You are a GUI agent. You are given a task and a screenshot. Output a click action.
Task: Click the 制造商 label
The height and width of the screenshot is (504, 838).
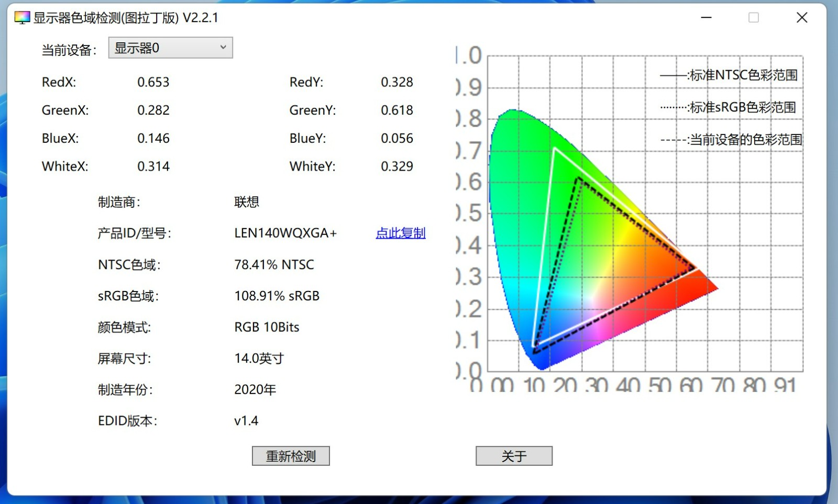[x=119, y=202]
